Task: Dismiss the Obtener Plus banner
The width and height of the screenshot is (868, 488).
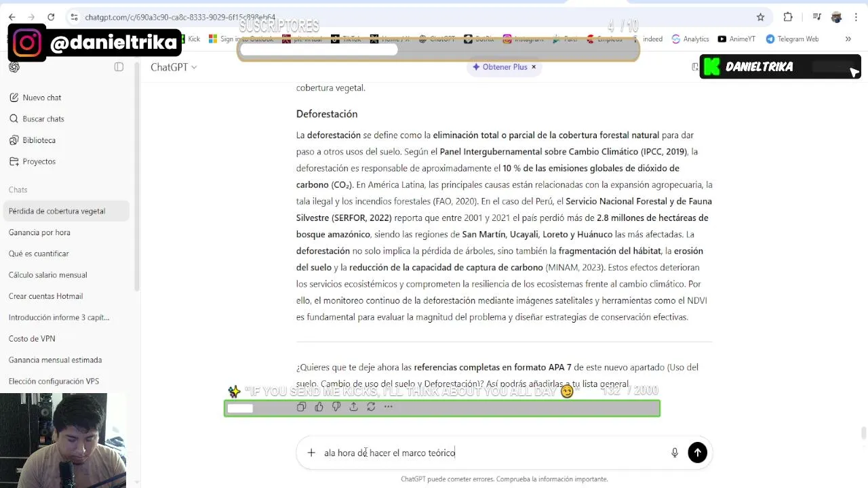Action: click(x=534, y=67)
